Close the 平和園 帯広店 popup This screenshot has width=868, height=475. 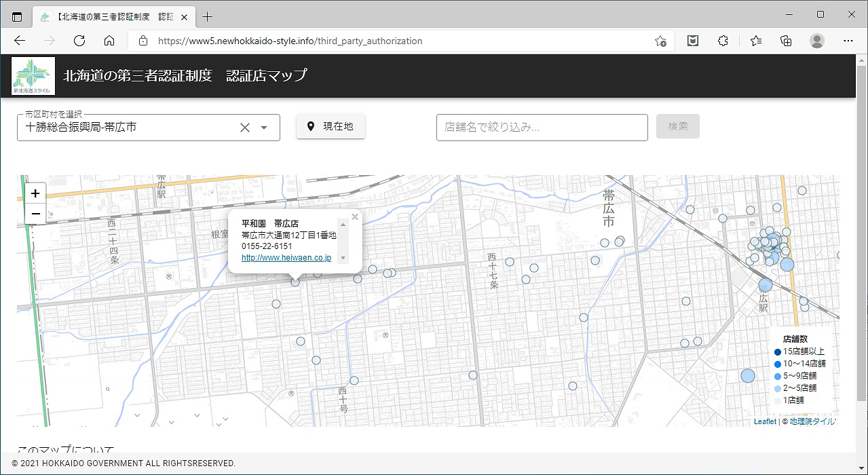(354, 217)
